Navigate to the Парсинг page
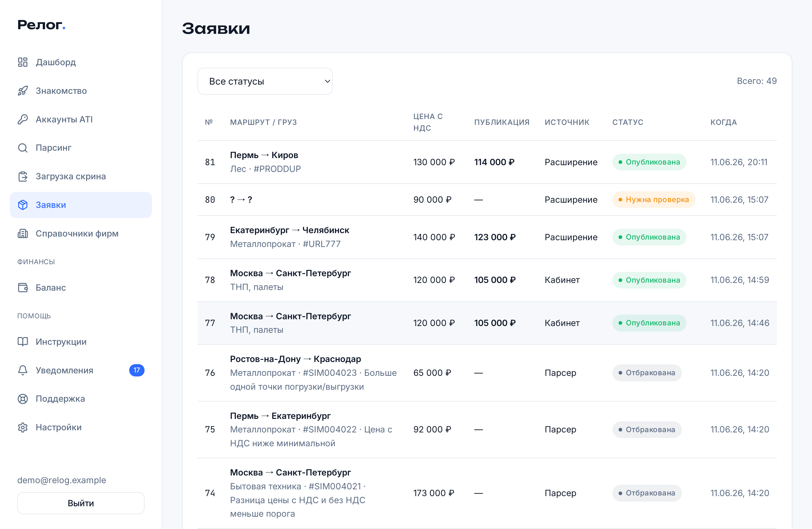Viewport: 812px width, 529px height. pos(81,148)
